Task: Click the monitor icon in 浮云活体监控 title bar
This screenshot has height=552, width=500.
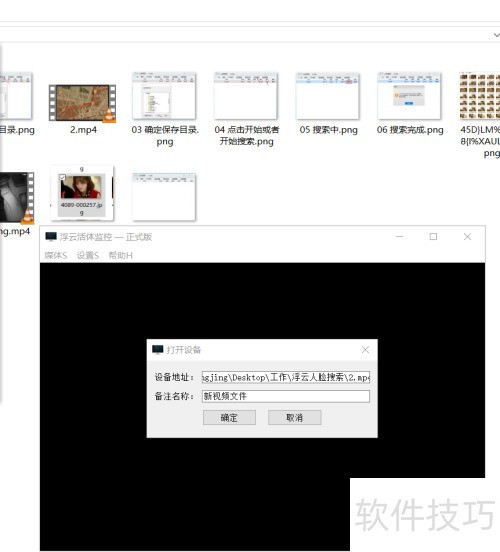Action: click(51, 237)
